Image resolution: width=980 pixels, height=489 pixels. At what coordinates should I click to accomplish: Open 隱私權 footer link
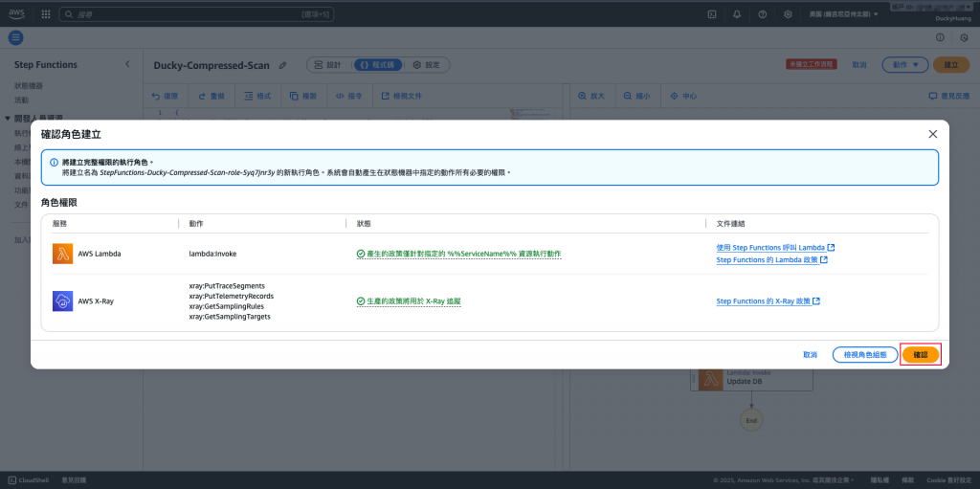click(880, 480)
